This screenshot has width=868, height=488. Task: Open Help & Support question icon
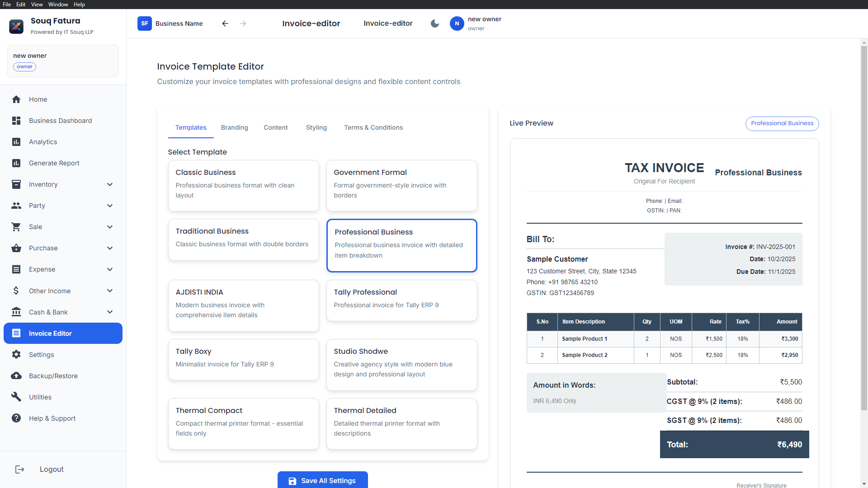16,418
